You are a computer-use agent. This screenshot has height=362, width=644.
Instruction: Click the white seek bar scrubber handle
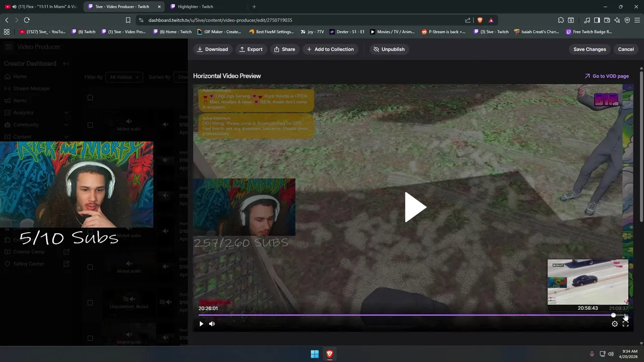[613, 315]
